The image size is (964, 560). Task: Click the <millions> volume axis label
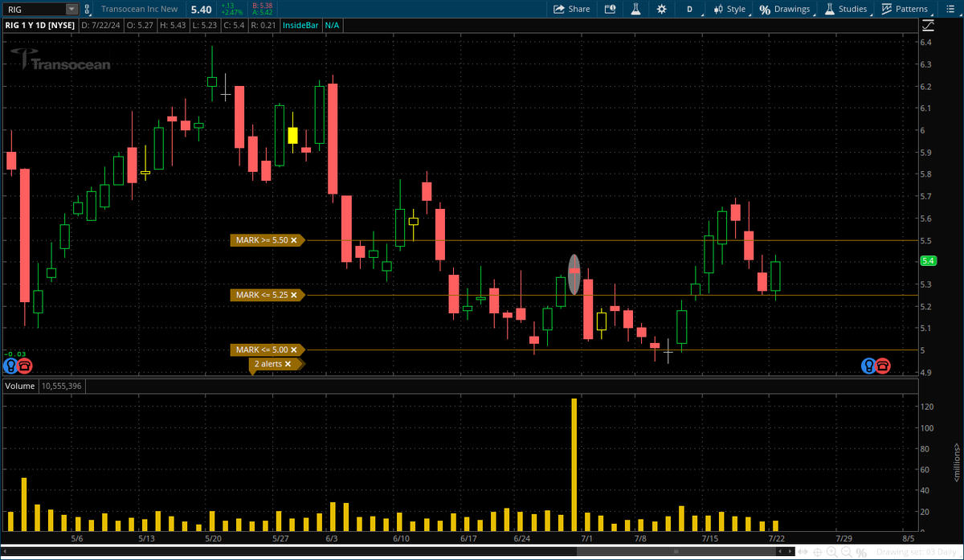956,462
